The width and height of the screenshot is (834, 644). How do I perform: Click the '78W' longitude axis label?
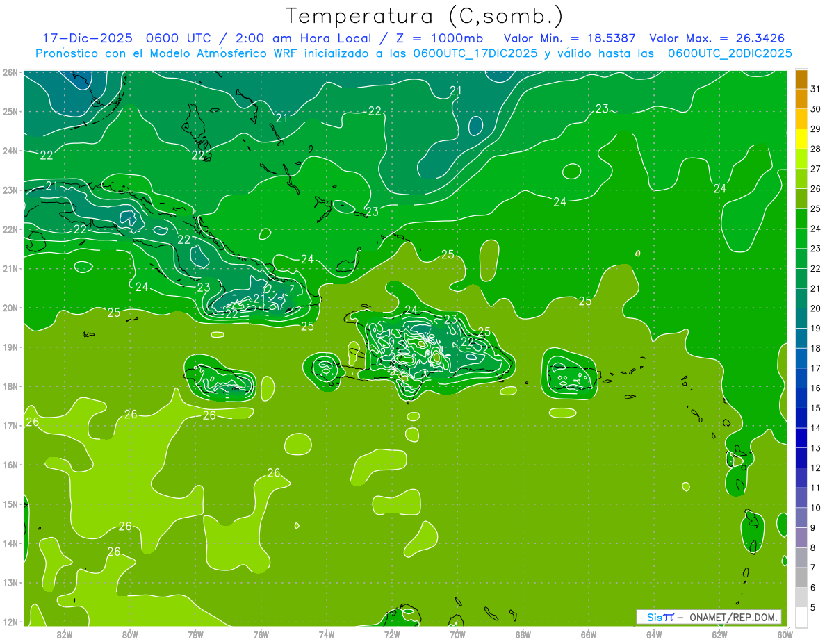(x=195, y=634)
